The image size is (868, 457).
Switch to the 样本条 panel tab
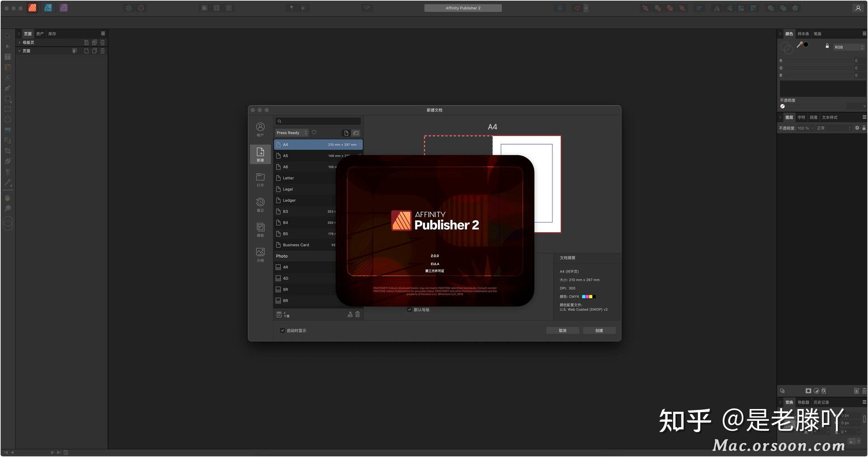[803, 33]
